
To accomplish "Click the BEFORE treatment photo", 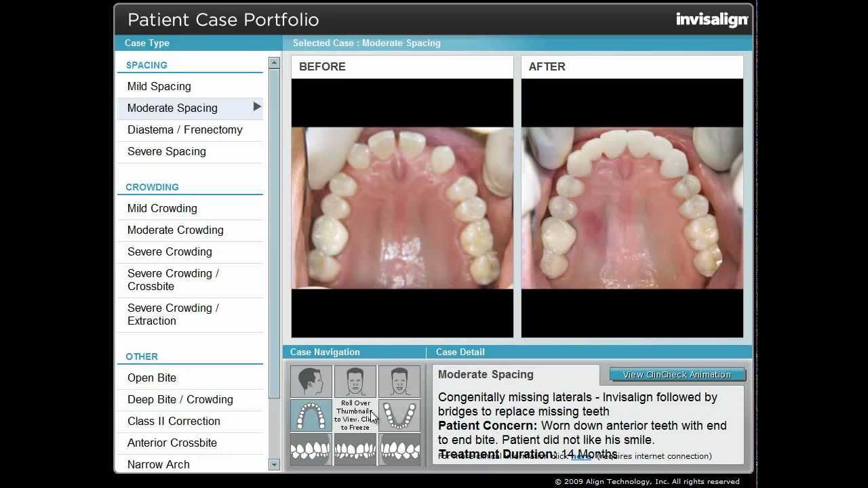I will [x=402, y=208].
